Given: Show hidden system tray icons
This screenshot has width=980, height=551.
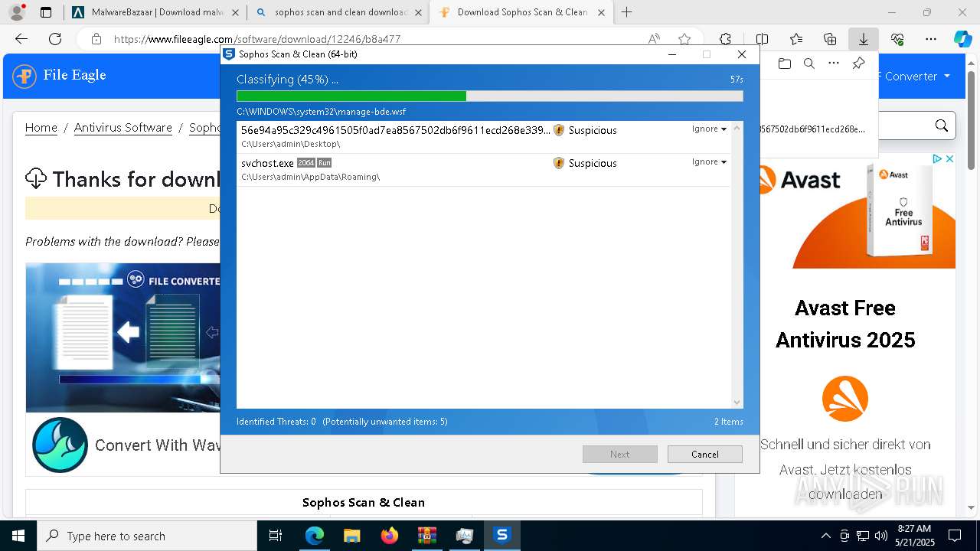Looking at the screenshot, I should [x=825, y=536].
